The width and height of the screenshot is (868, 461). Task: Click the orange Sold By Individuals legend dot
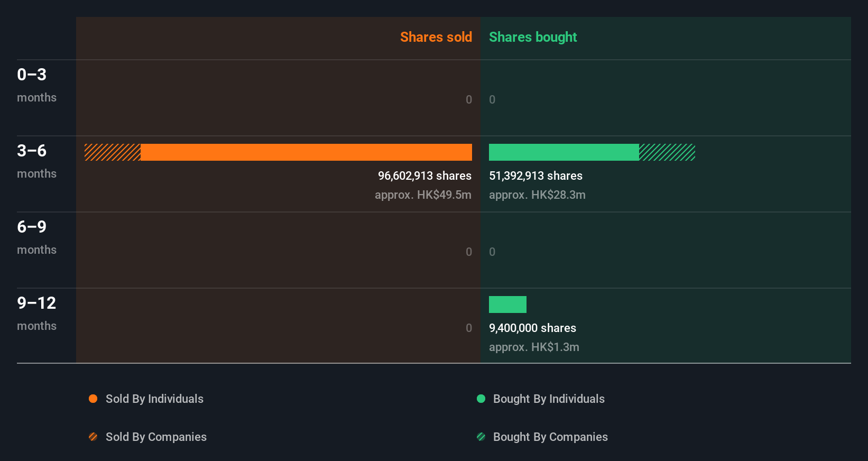point(93,399)
